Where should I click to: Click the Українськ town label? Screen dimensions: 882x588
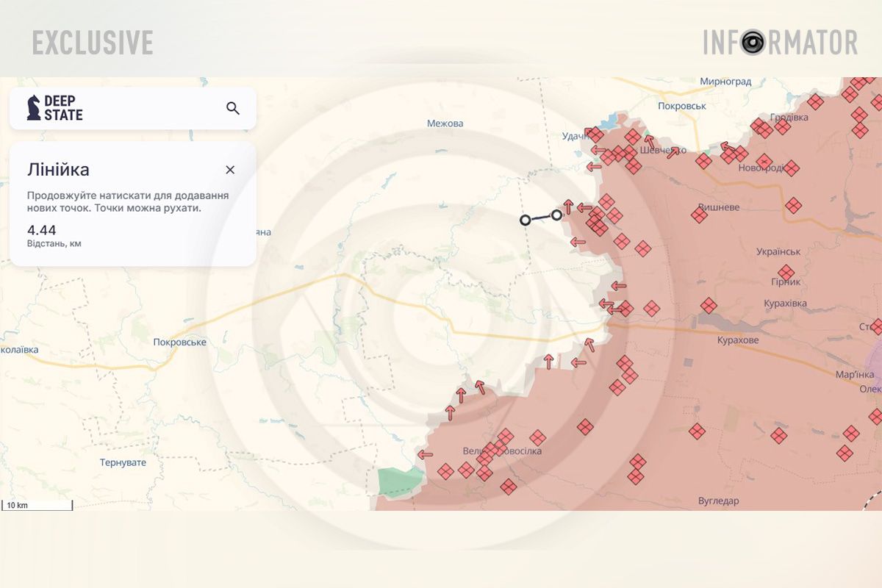pyautogui.click(x=778, y=251)
